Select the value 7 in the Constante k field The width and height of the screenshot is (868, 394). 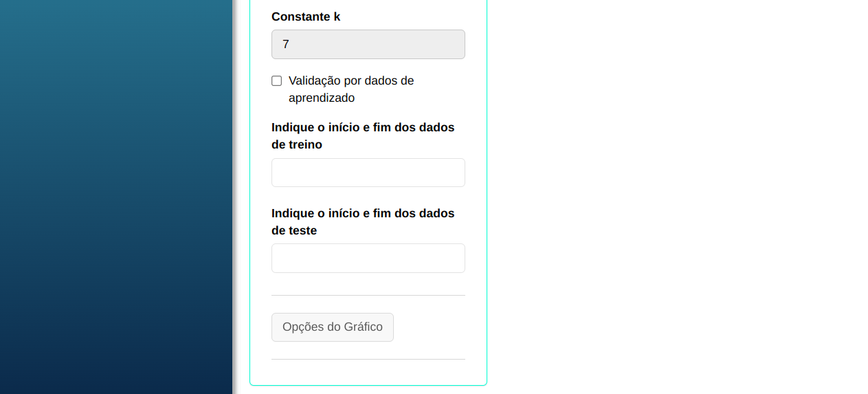coord(286,45)
